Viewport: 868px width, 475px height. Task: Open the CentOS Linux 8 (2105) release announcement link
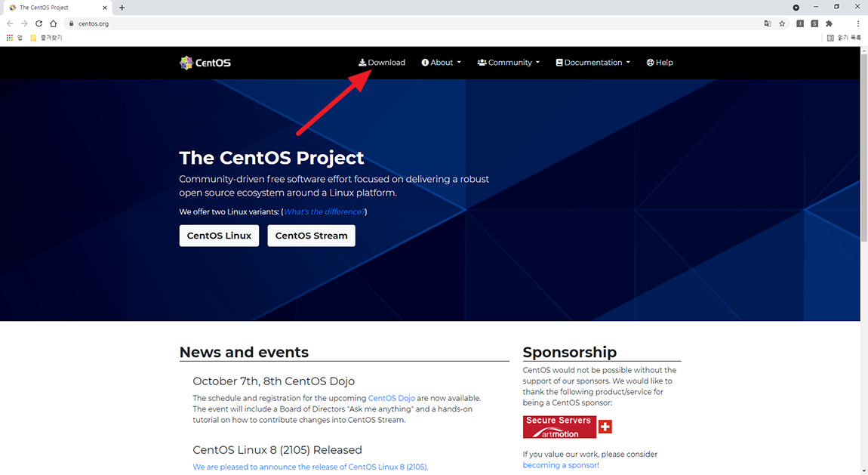pyautogui.click(x=310, y=467)
